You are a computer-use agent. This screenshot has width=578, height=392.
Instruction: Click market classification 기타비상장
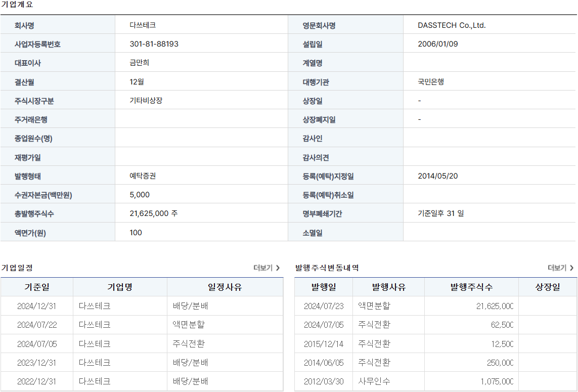[x=146, y=100]
